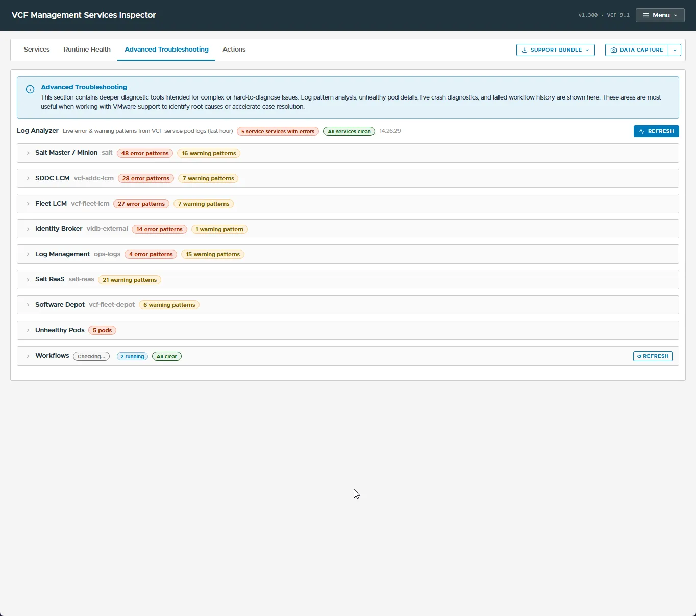Expand Software Depot row chevron
Viewport: 696px width, 616px height.
click(28, 305)
